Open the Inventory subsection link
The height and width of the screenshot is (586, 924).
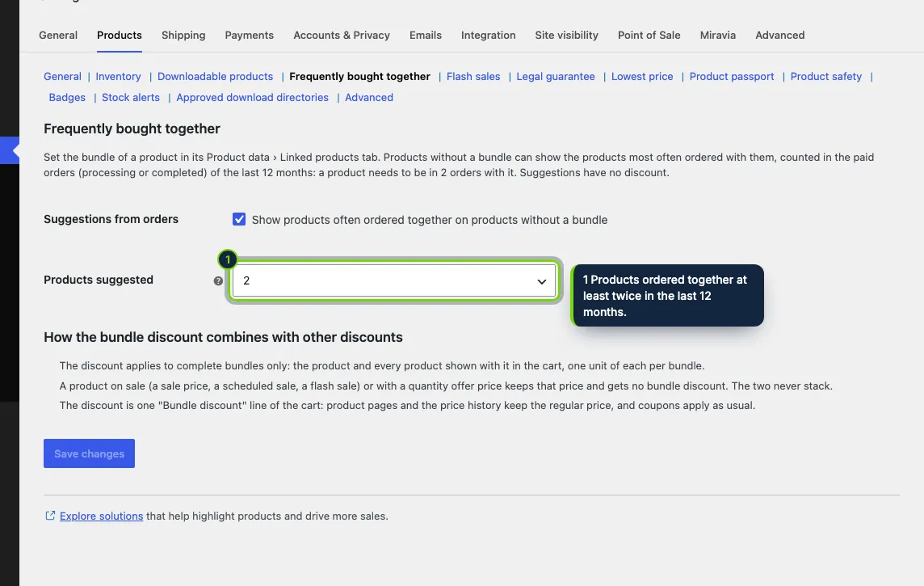[118, 77]
